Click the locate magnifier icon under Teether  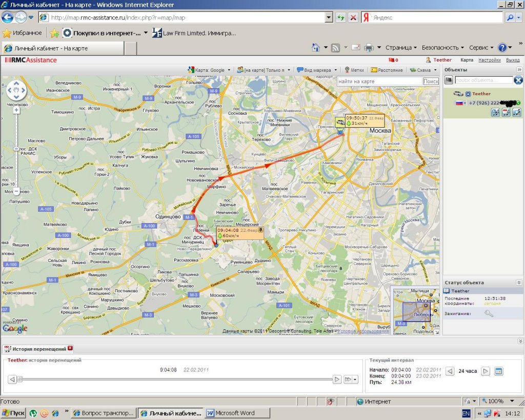517,112
